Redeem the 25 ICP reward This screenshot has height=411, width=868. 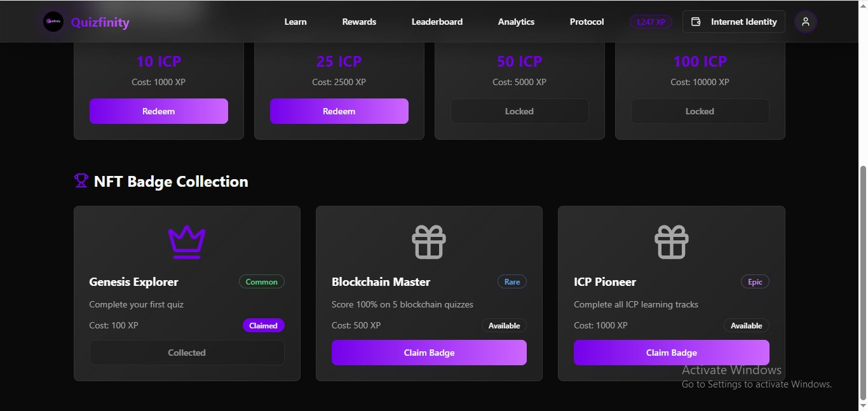coord(339,111)
